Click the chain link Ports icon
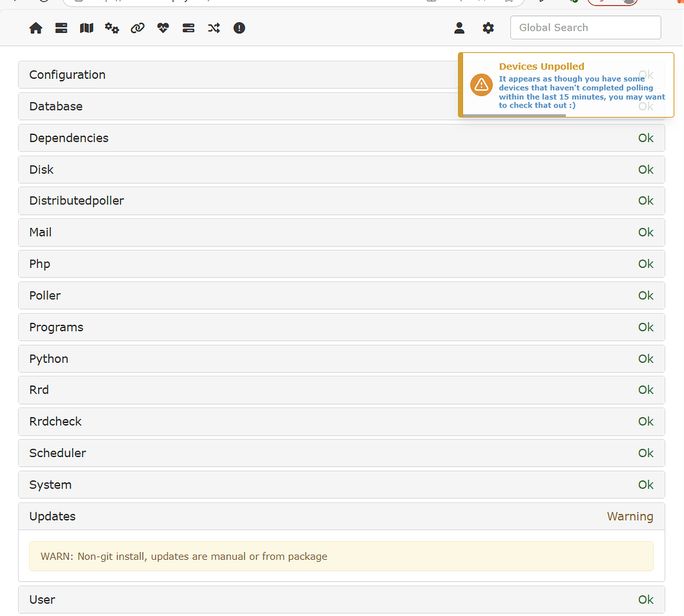The height and width of the screenshot is (616, 684). pos(138,28)
